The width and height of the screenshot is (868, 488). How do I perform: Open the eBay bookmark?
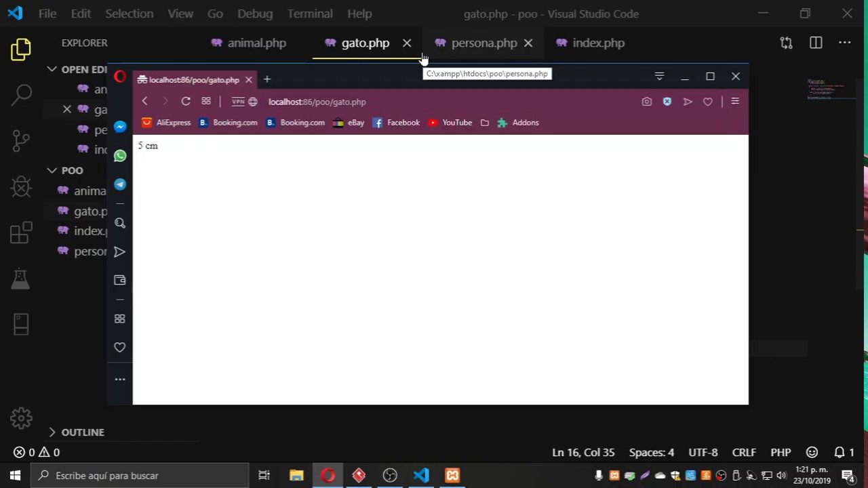[349, 123]
